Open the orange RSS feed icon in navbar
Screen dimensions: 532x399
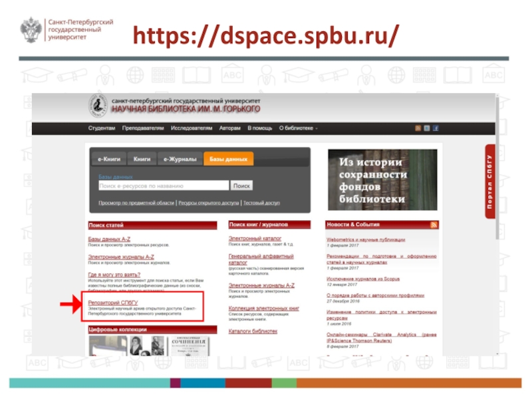pos(418,128)
